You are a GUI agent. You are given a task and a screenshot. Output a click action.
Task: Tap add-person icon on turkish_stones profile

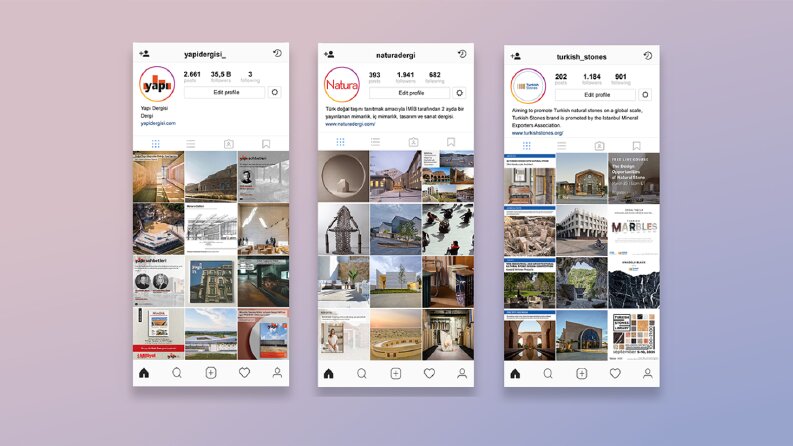[x=515, y=56]
